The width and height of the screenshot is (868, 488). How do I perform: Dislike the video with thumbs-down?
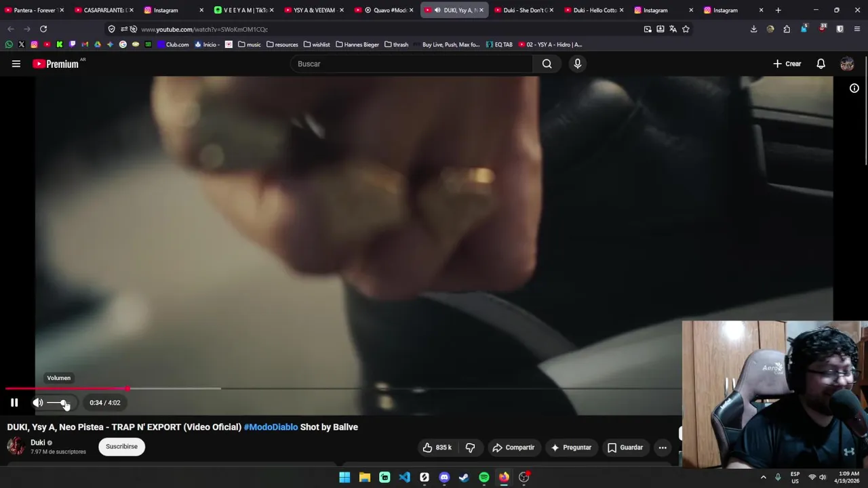(470, 447)
